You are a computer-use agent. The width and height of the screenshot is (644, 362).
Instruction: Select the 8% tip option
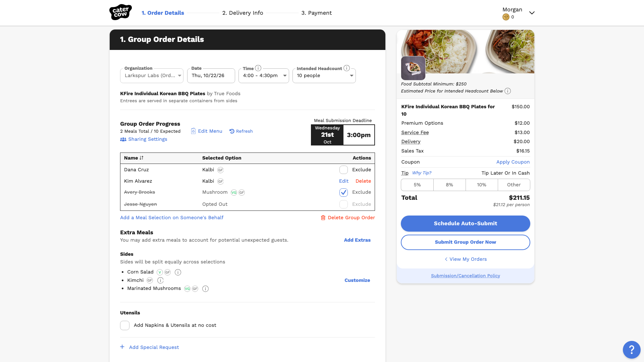[449, 185]
